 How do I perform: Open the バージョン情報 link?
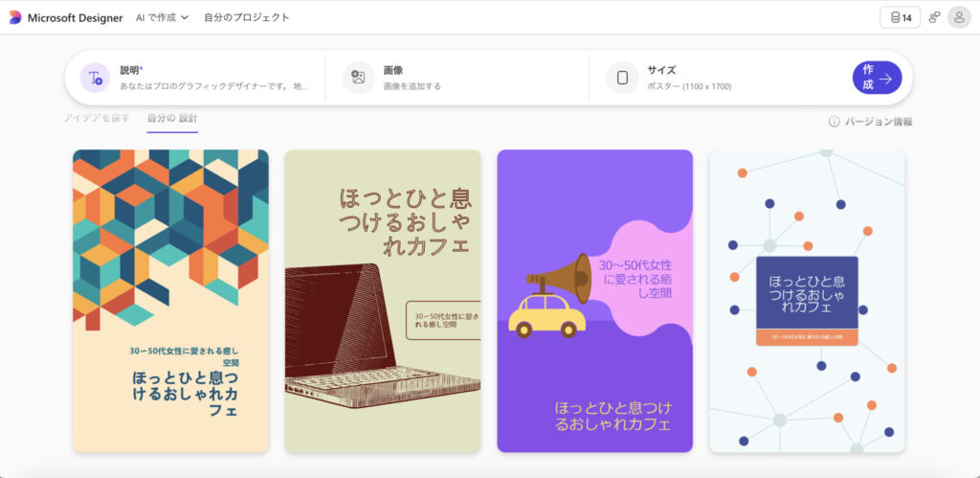879,122
